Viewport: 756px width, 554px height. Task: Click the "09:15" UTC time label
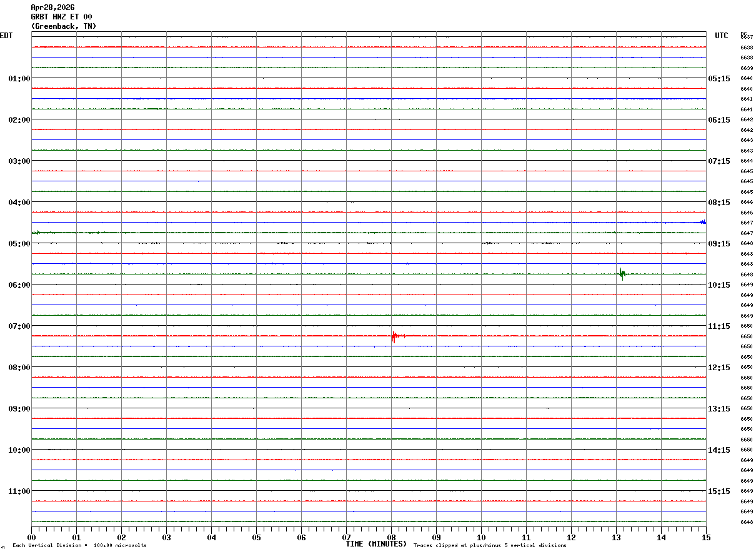click(719, 244)
